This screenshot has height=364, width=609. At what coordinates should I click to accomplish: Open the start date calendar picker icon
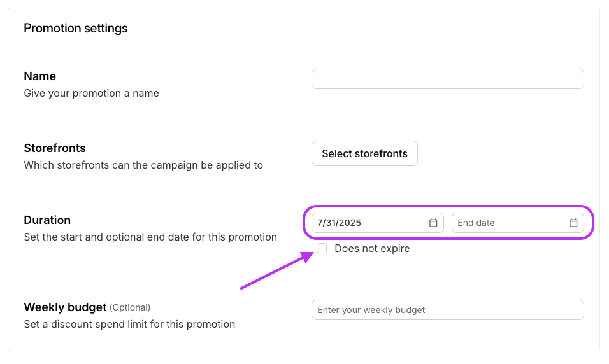click(x=433, y=223)
